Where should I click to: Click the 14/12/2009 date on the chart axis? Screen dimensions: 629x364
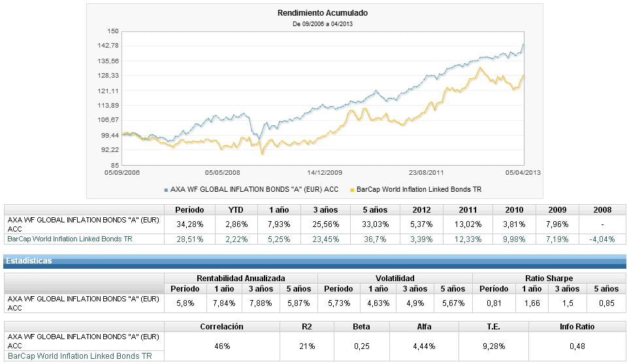(325, 173)
